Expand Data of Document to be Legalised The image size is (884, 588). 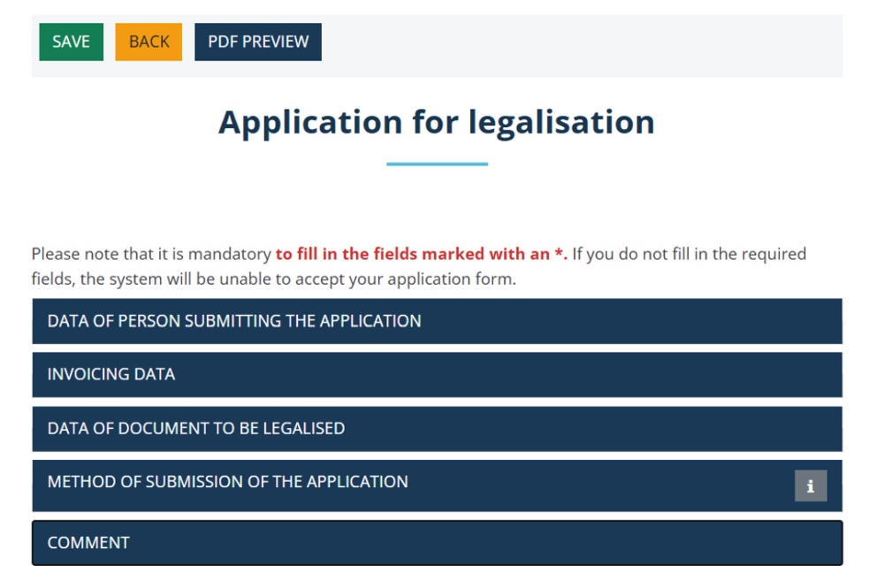click(x=437, y=429)
